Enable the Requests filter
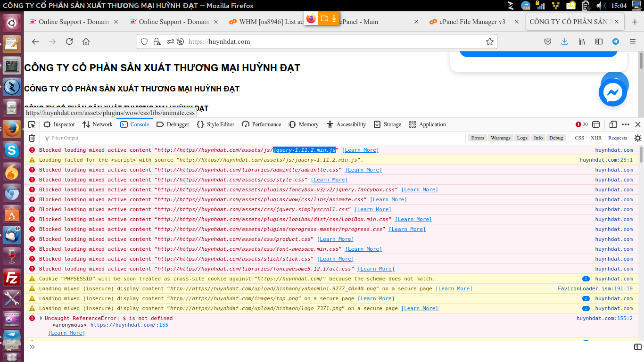Image resolution: width=644 pixels, height=362 pixels. (x=618, y=138)
